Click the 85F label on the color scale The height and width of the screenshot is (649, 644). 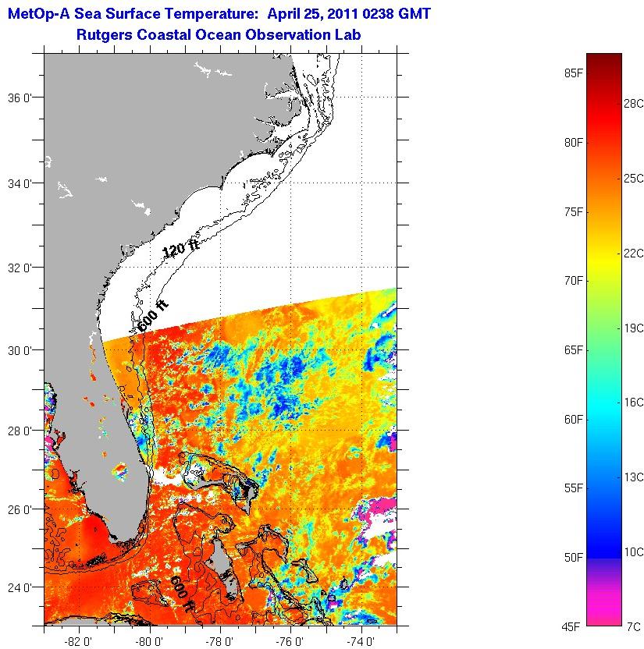tap(574, 73)
